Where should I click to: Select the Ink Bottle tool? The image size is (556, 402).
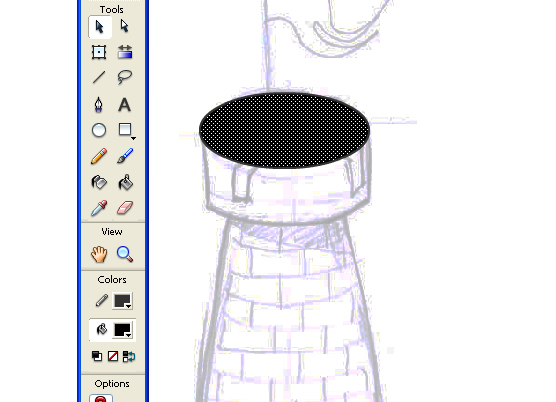pos(99,182)
